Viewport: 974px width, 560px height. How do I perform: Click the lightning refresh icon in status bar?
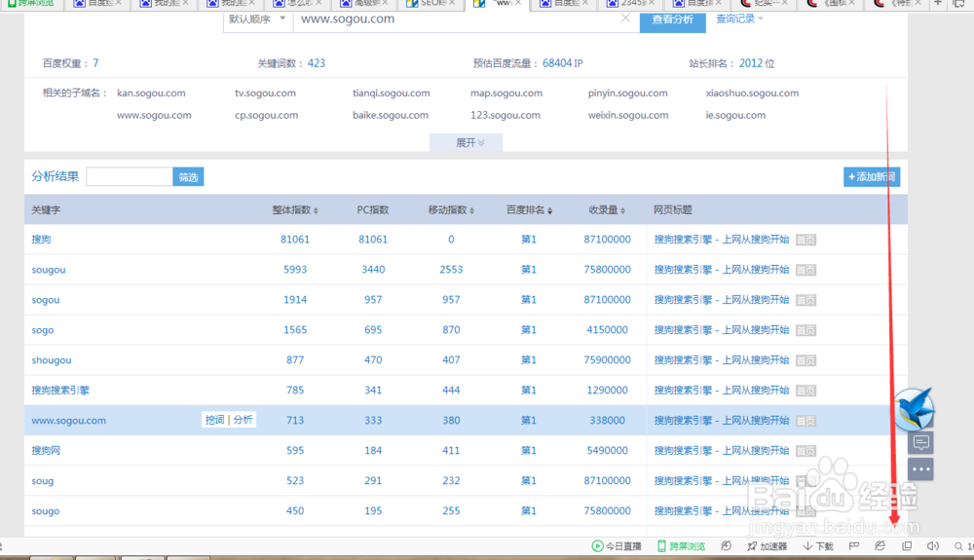(x=726, y=546)
